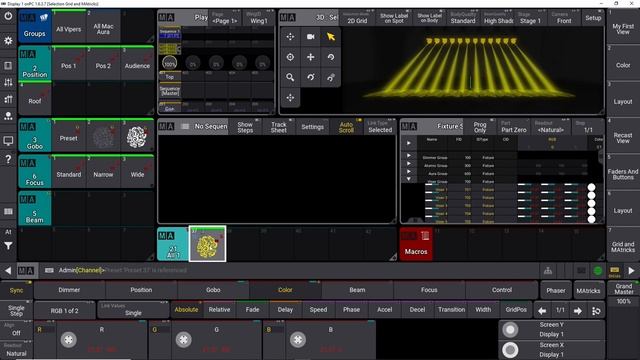Click the green status indicator on command line
This screenshot has height=360, width=640.
tap(598, 270)
